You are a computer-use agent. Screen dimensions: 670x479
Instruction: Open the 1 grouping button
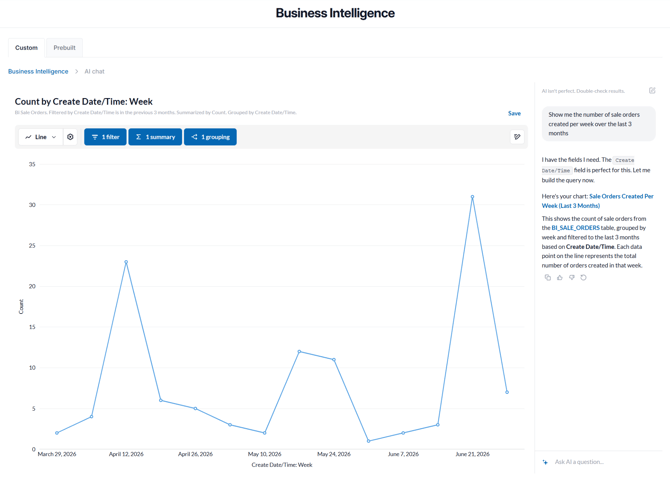coord(210,137)
